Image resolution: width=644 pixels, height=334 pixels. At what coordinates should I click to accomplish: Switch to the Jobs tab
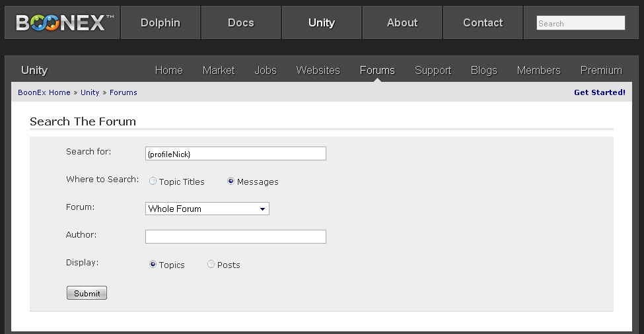tap(266, 71)
